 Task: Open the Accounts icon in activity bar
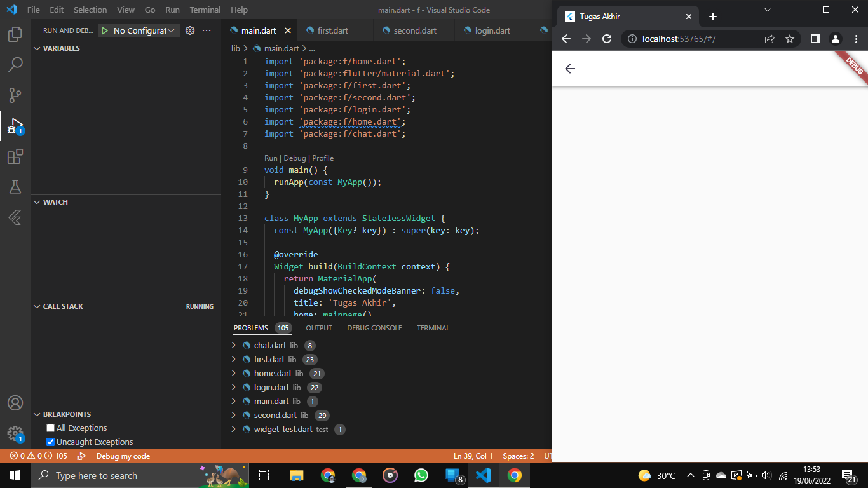coord(15,403)
